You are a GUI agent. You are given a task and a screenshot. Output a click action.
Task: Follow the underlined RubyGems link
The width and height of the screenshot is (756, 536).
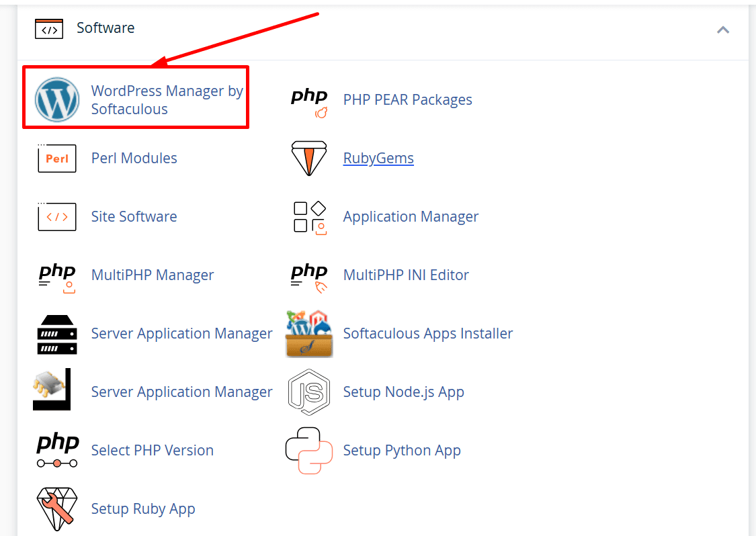point(378,158)
